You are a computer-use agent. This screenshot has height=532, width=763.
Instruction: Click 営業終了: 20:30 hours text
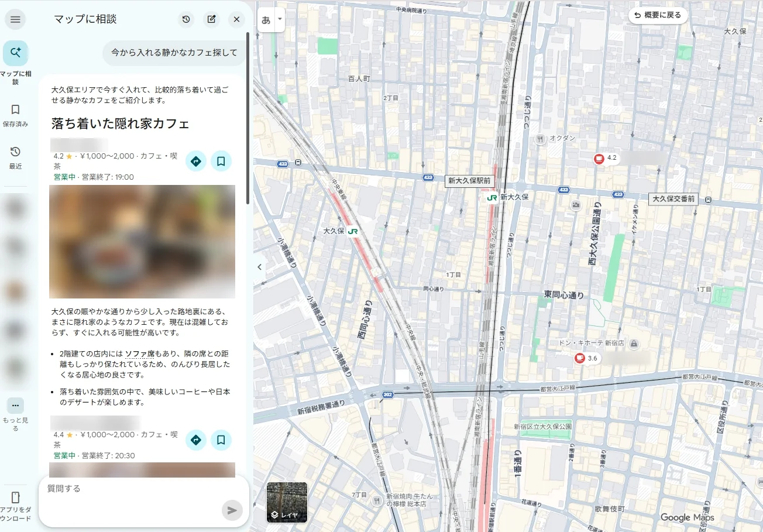(108, 456)
